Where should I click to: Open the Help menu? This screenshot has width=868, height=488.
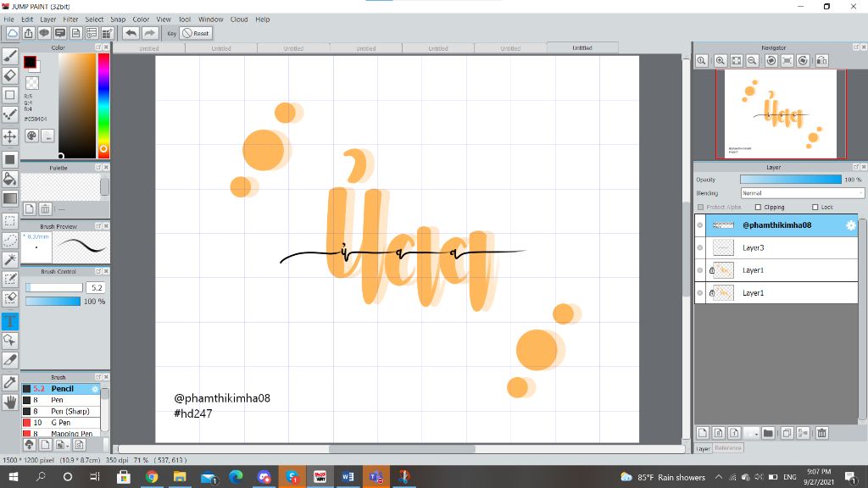(263, 19)
